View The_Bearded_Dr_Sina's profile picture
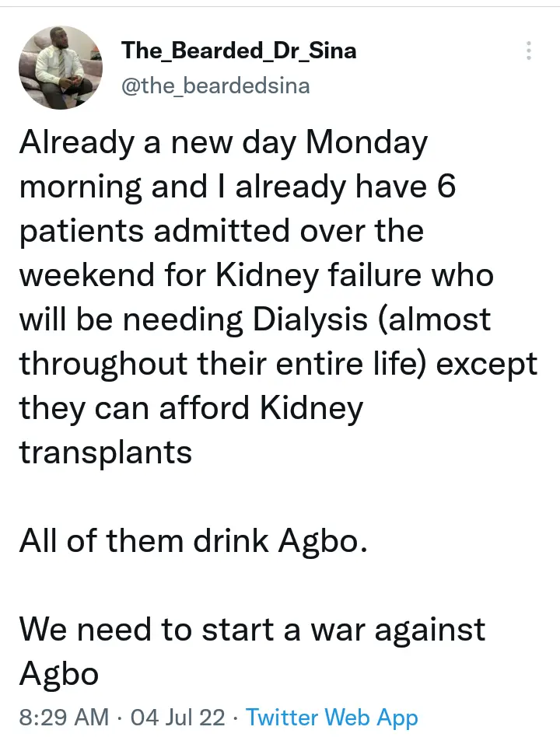Image resolution: width=560 pixels, height=737 pixels. (61, 67)
